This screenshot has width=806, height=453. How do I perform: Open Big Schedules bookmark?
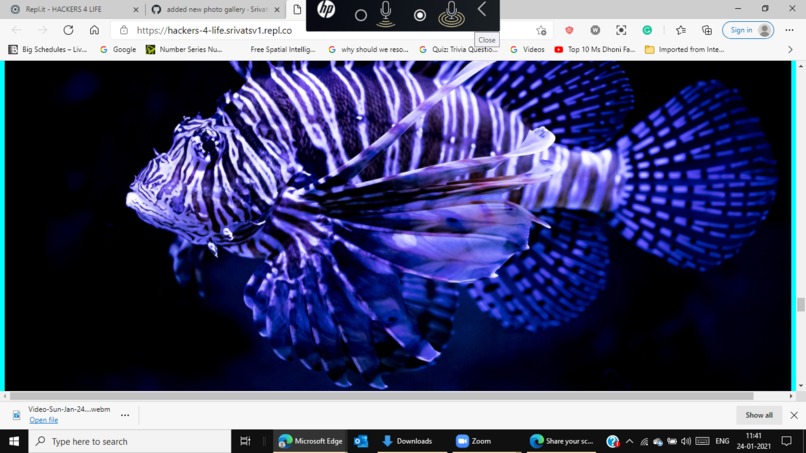tap(48, 49)
